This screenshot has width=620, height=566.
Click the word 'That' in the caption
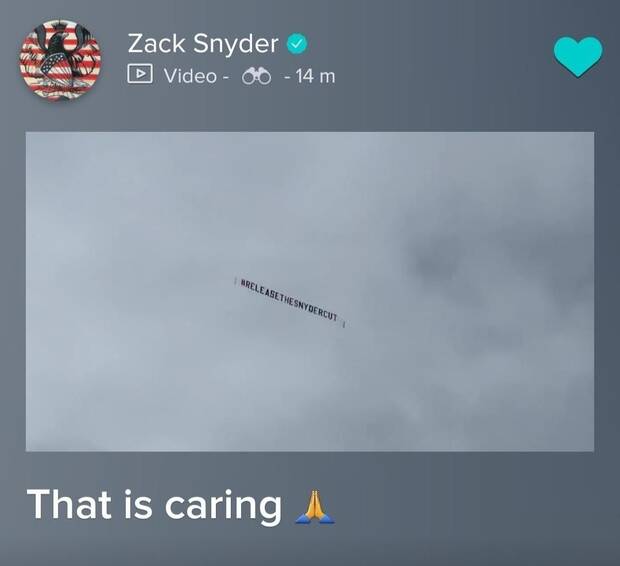[x=69, y=504]
